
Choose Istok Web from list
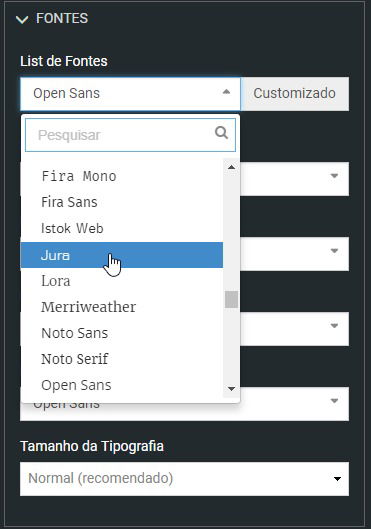pos(122,228)
